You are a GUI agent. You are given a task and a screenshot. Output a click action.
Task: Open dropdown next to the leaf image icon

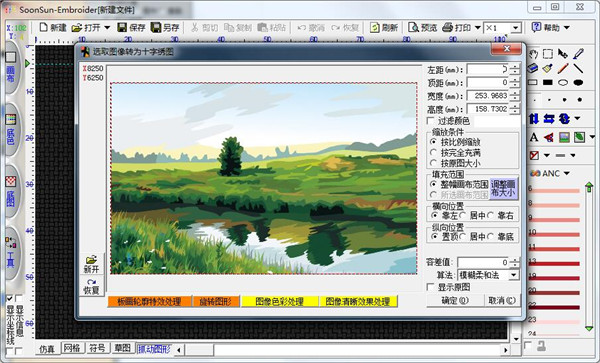click(x=592, y=137)
